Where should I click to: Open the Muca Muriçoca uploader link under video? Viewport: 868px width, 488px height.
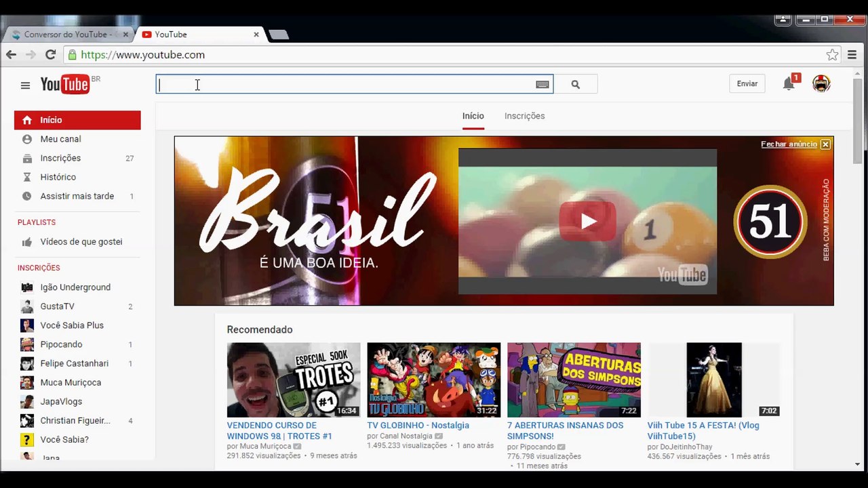[x=265, y=447]
